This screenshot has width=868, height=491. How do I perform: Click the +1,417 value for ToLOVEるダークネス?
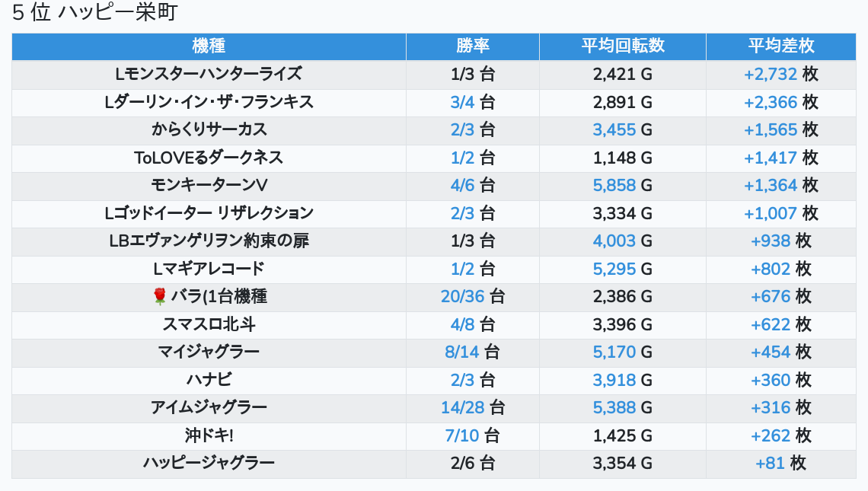tap(770, 158)
